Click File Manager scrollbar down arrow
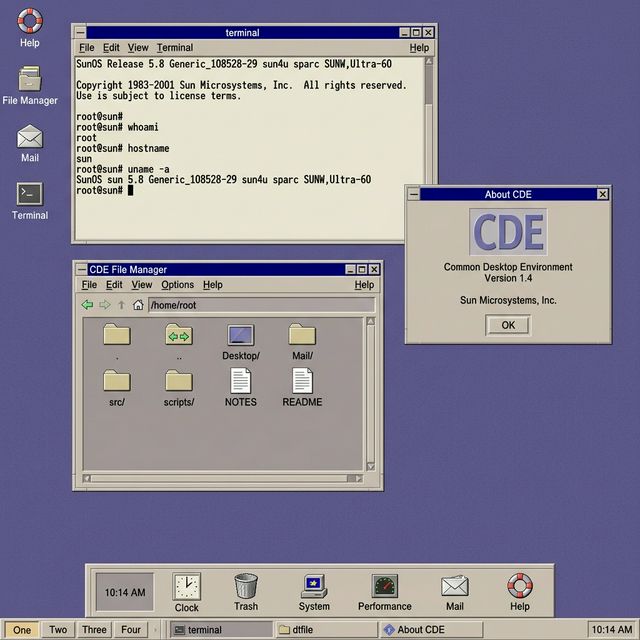 [370, 466]
